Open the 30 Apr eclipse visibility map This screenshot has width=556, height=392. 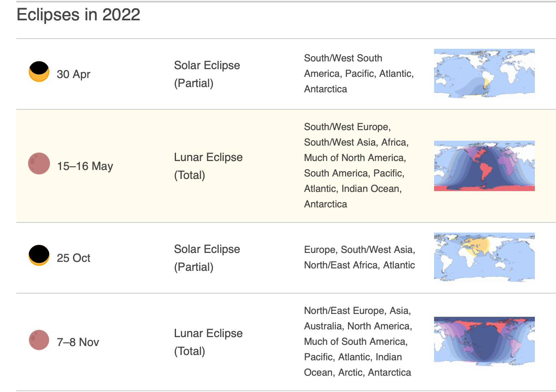coord(484,74)
